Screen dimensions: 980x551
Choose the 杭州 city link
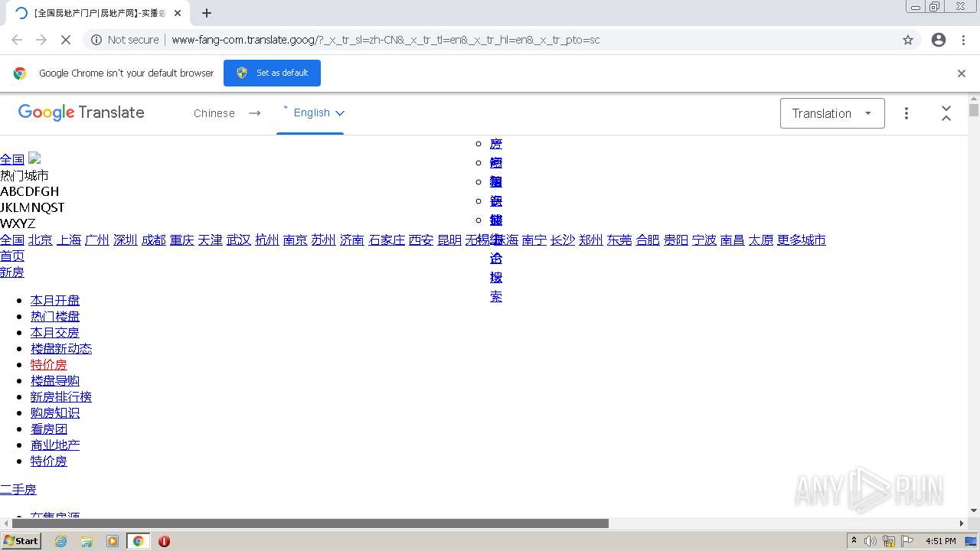point(267,240)
